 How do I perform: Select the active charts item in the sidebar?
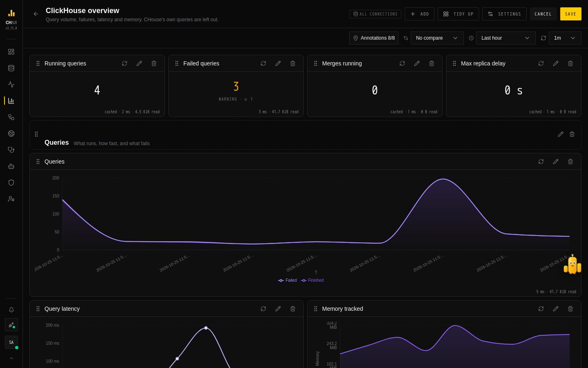(11, 101)
